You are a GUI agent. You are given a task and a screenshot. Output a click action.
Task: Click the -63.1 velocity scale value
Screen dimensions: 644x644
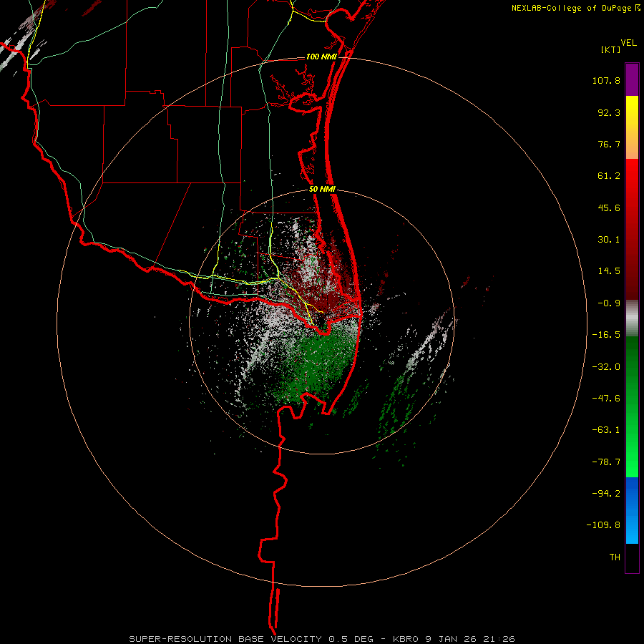(x=606, y=430)
